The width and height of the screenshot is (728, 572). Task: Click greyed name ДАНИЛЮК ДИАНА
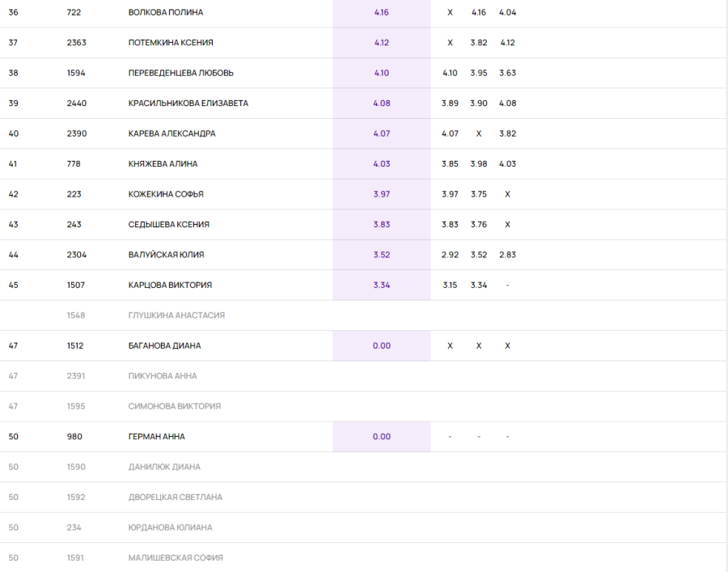point(164,467)
